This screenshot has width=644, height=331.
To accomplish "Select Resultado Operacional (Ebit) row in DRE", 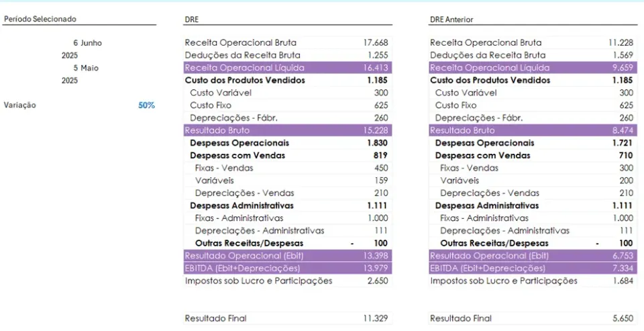I will click(288, 256).
